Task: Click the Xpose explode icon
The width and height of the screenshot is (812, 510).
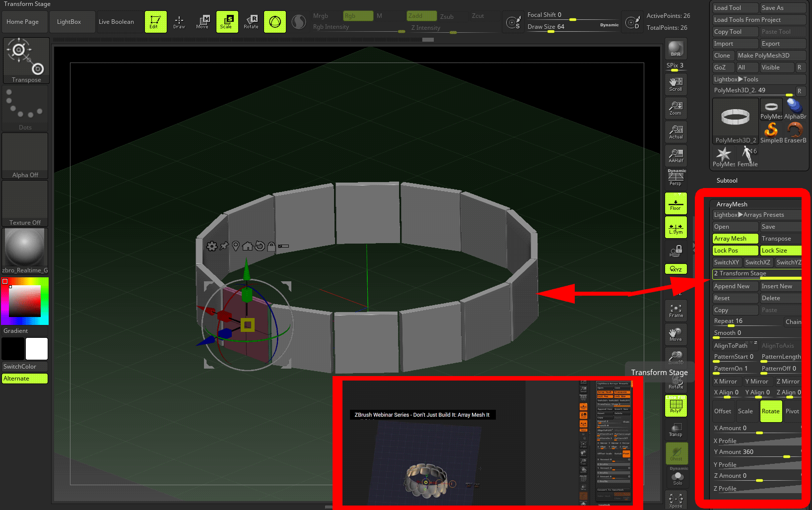Action: click(x=676, y=500)
